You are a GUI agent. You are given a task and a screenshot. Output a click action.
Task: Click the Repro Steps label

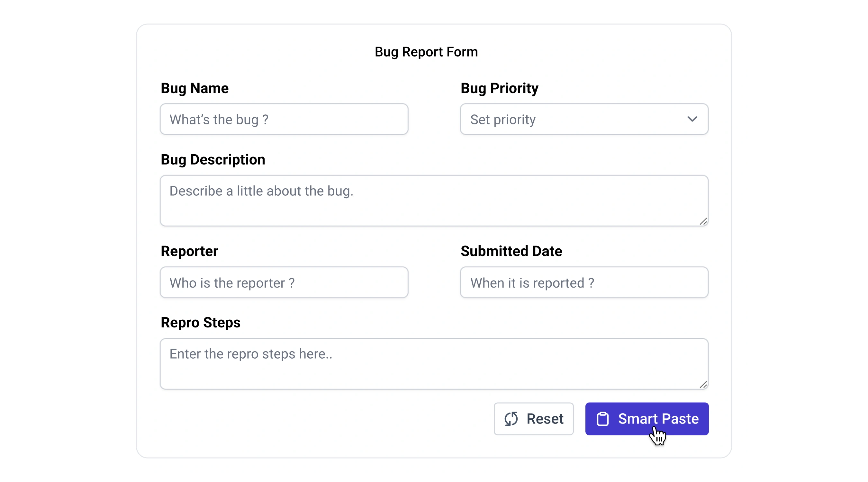(201, 322)
